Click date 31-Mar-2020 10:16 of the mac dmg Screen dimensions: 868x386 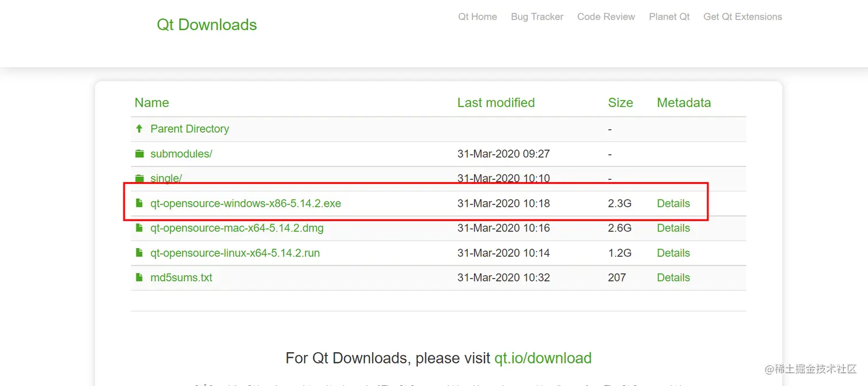point(503,228)
